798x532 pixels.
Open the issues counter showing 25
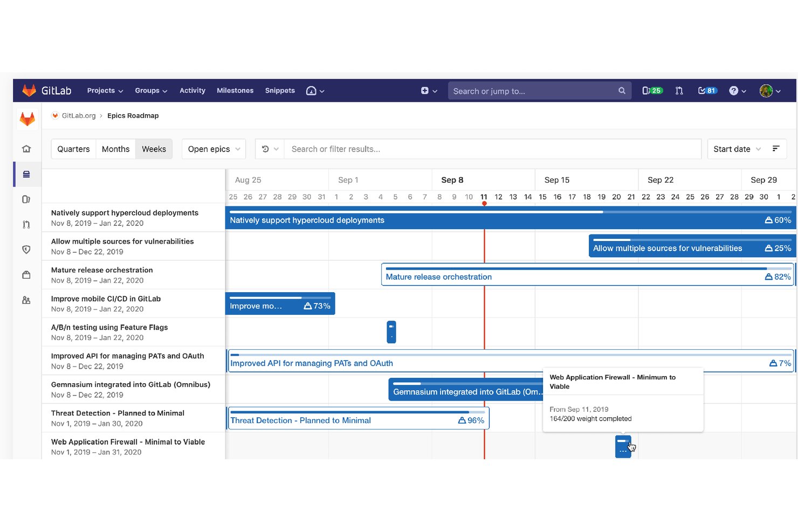(x=652, y=91)
